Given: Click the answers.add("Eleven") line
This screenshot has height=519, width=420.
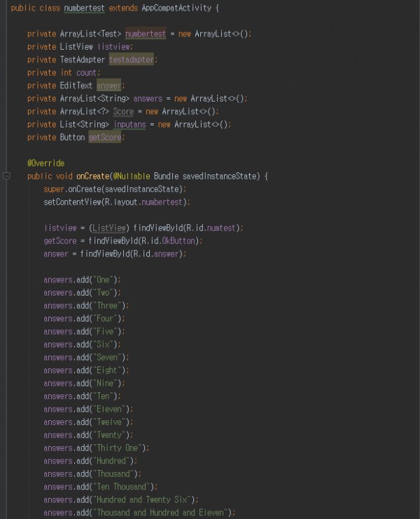Looking at the screenshot, I should [x=88, y=409].
